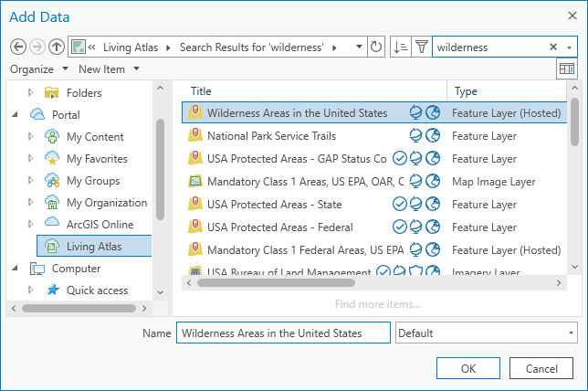
Task: Toggle the details pane icon
Action: click(x=567, y=69)
